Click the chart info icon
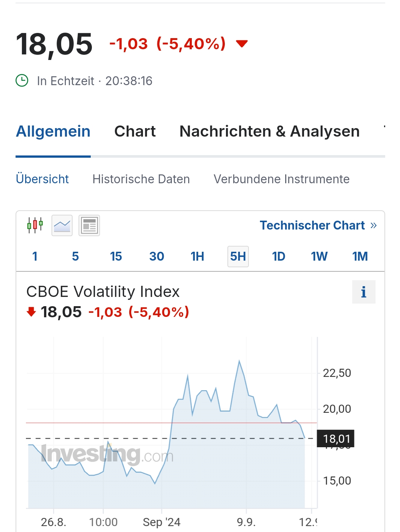Image resolution: width=400 pixels, height=532 pixels. [x=363, y=292]
